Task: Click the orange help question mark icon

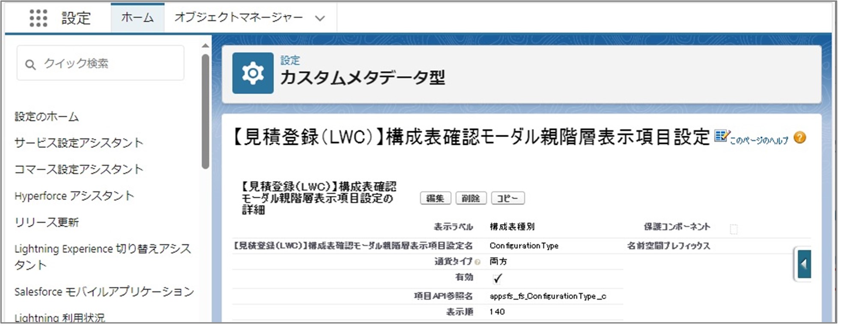Action: tap(799, 138)
